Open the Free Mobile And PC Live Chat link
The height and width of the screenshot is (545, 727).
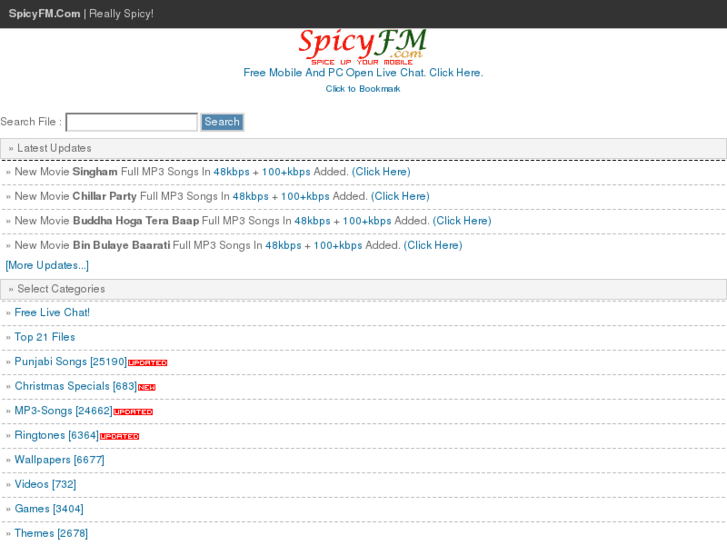[363, 73]
